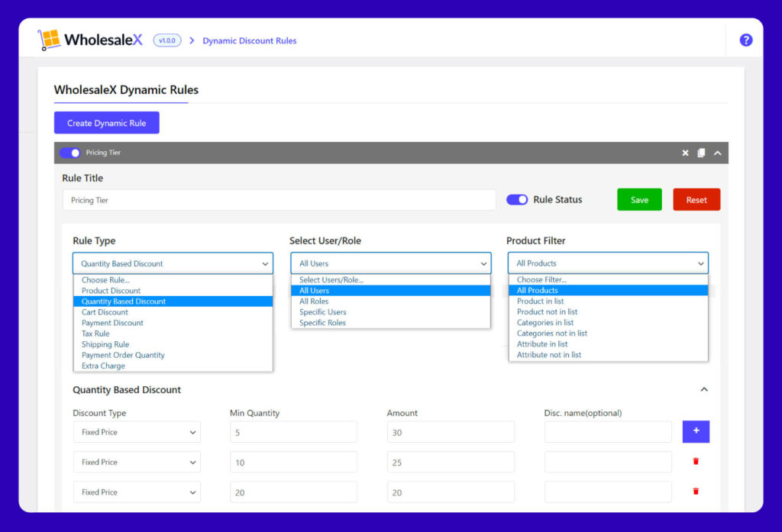Select the Select Users/Role... placeholder option
The width and height of the screenshot is (782, 532).
[x=391, y=279]
